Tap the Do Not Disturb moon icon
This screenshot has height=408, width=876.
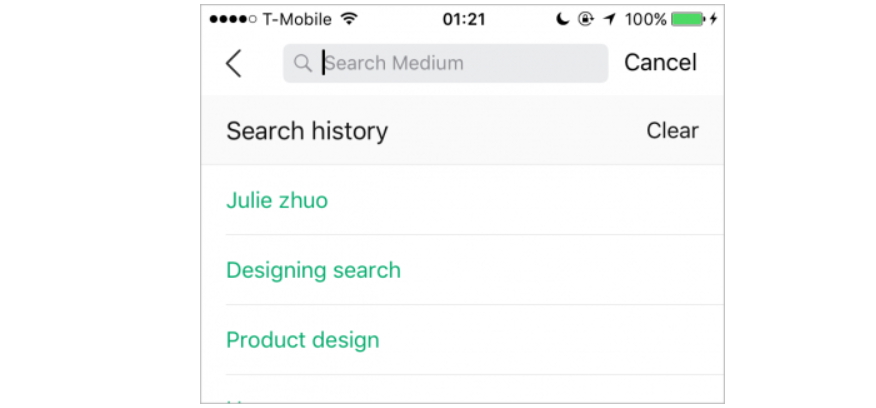563,20
